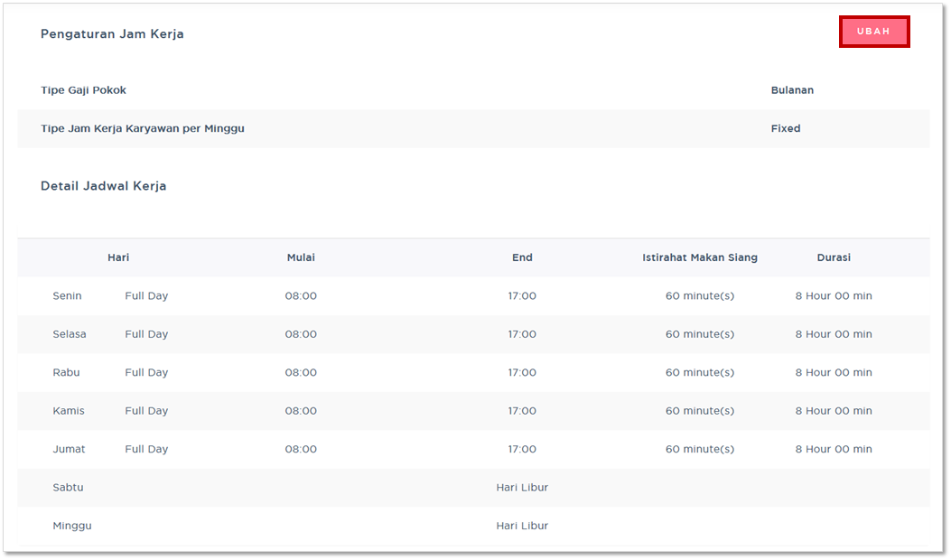Click the 08:00 start time for Selasa
Image resolution: width=951 pixels, height=560 pixels.
[x=301, y=334]
